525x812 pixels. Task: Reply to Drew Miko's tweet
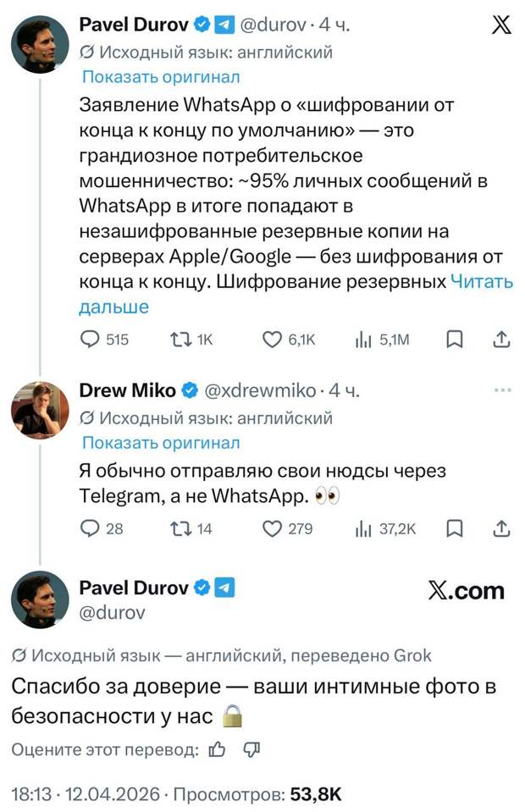pyautogui.click(x=90, y=528)
